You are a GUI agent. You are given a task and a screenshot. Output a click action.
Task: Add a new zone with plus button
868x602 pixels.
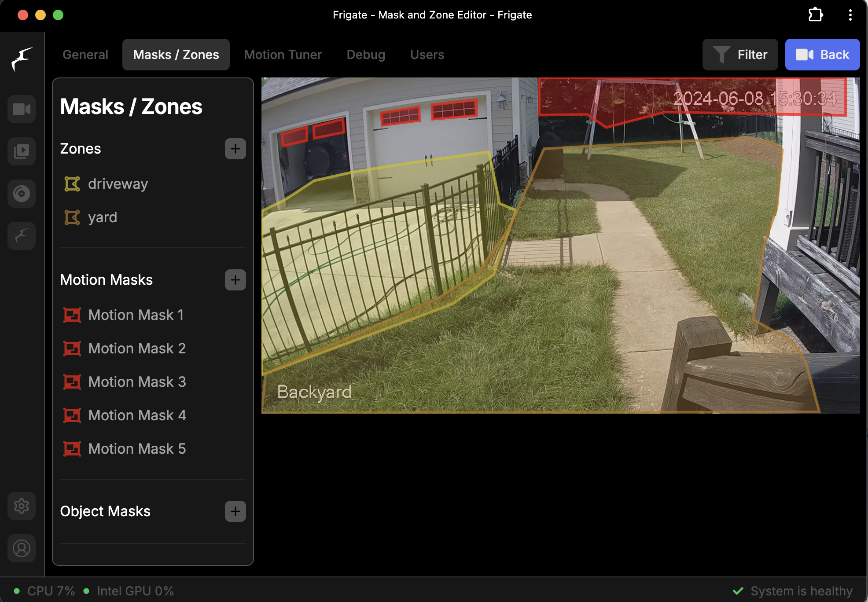pos(235,149)
